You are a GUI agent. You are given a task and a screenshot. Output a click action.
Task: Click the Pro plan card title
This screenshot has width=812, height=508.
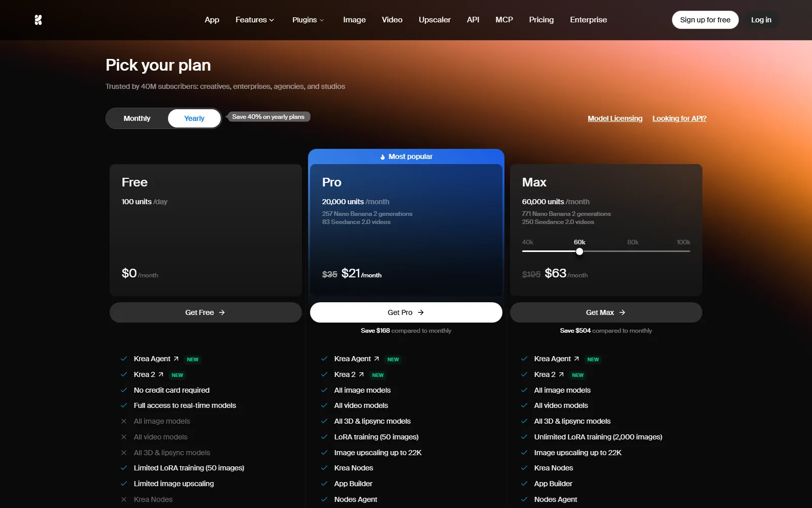332,182
